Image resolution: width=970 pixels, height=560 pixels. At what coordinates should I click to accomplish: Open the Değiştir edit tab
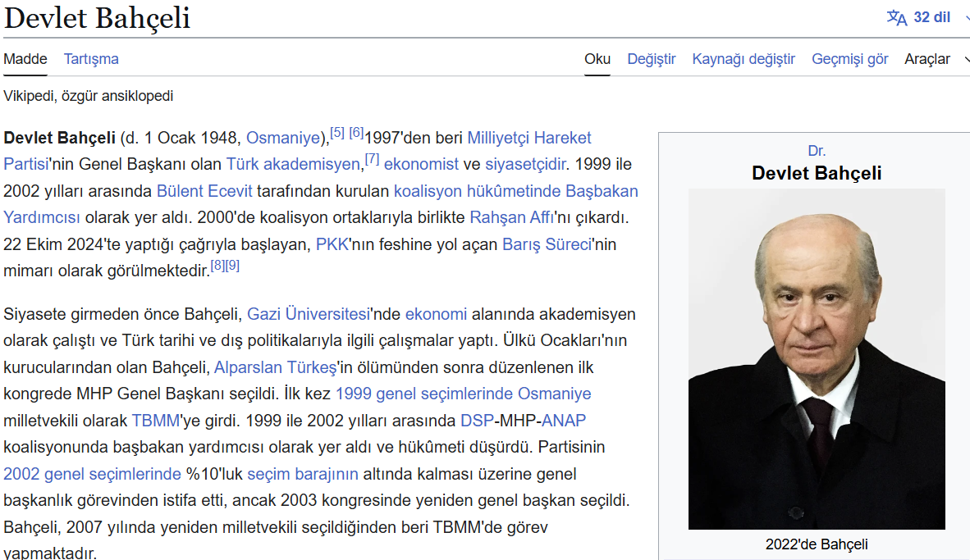[x=652, y=59]
